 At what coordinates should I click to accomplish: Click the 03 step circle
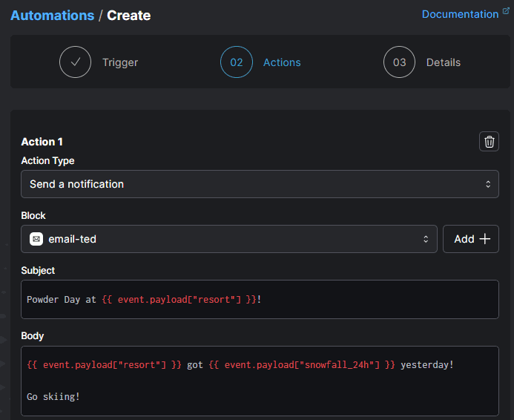pos(399,62)
